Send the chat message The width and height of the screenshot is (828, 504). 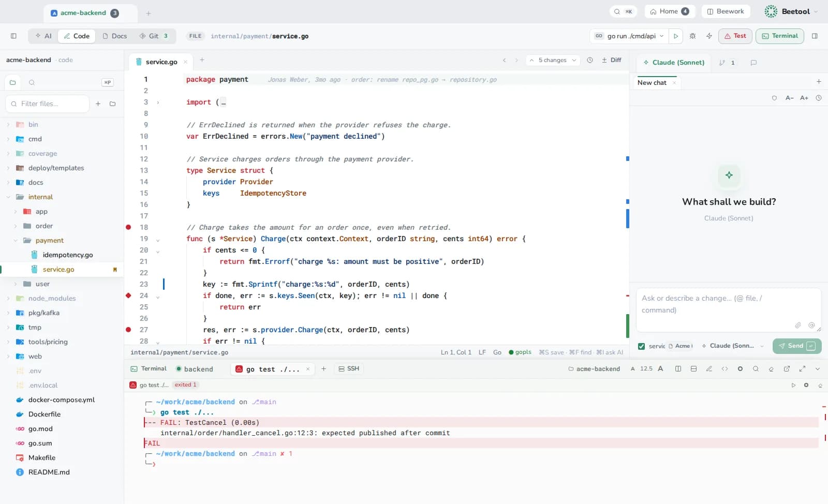click(797, 346)
